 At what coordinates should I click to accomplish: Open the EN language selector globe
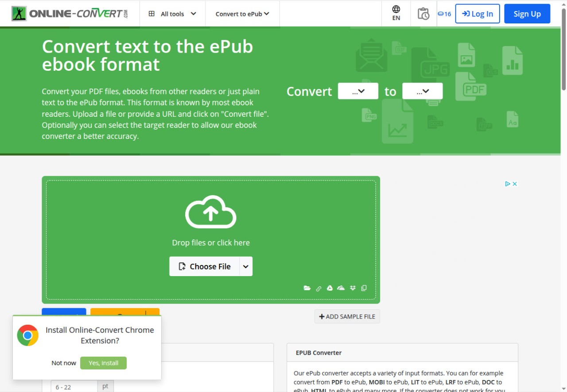(396, 13)
